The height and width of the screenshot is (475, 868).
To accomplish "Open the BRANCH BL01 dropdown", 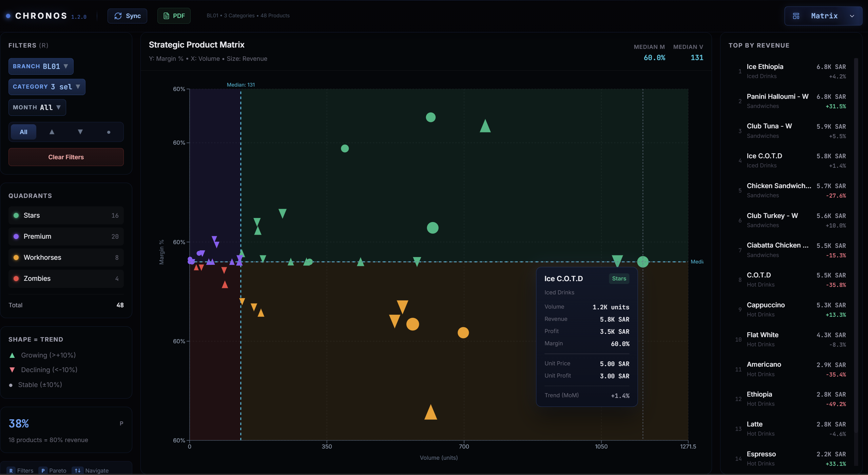I will (x=41, y=67).
